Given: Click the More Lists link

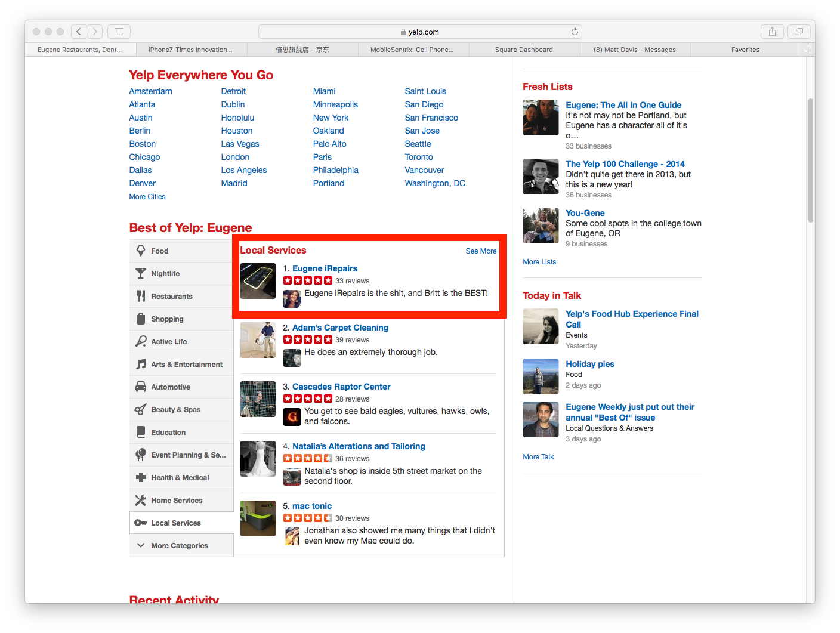Looking at the screenshot, I should [x=539, y=262].
